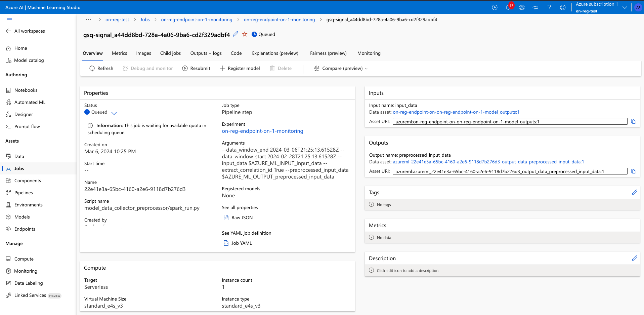Open smiley feedback icon
The height and width of the screenshot is (315, 644).
pos(563,7)
